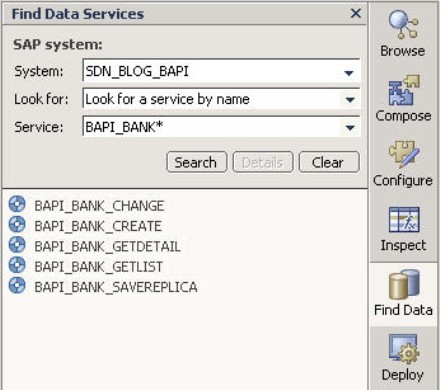
Task: Click the Inspect tab label
Action: 403,245
